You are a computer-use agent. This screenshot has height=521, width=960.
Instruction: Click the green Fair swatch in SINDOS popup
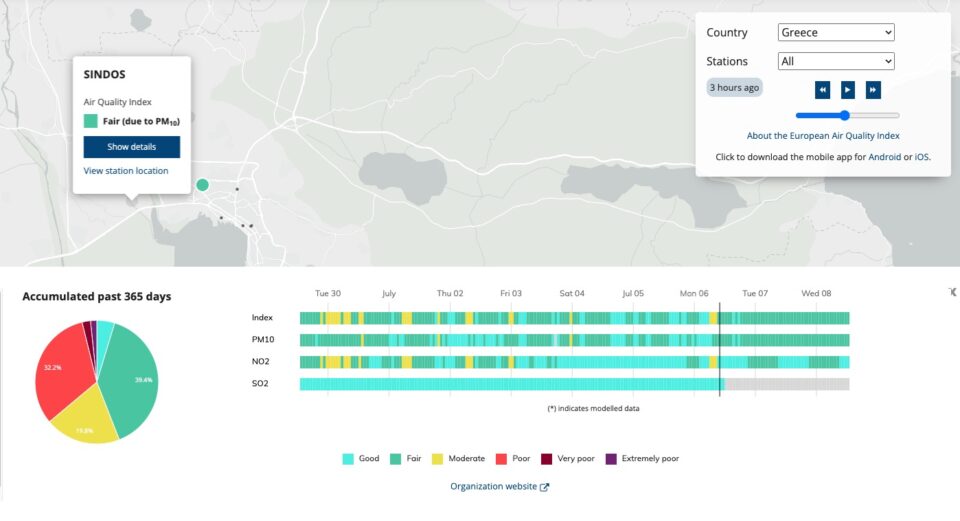click(x=91, y=121)
